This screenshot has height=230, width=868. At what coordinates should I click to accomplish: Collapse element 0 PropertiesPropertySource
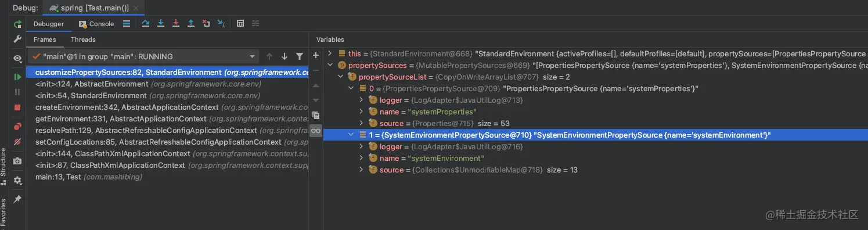pyautogui.click(x=351, y=88)
